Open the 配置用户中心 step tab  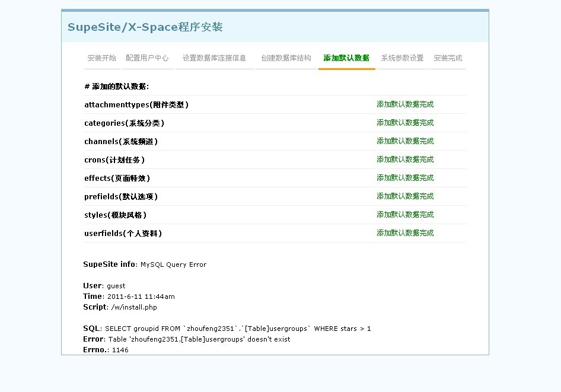coord(147,58)
